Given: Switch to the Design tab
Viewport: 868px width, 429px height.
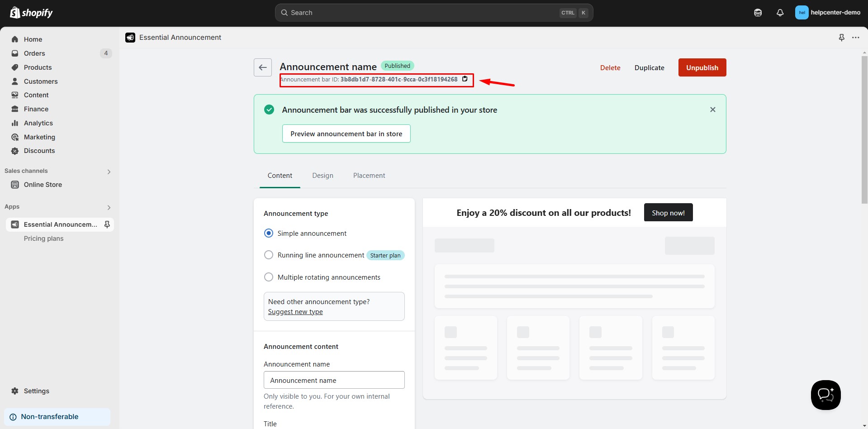Looking at the screenshot, I should pyautogui.click(x=323, y=176).
